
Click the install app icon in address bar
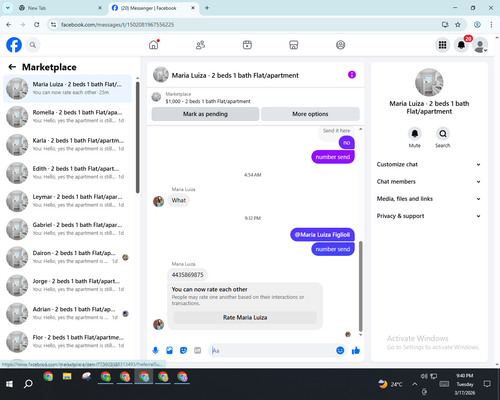pyautogui.click(x=445, y=24)
